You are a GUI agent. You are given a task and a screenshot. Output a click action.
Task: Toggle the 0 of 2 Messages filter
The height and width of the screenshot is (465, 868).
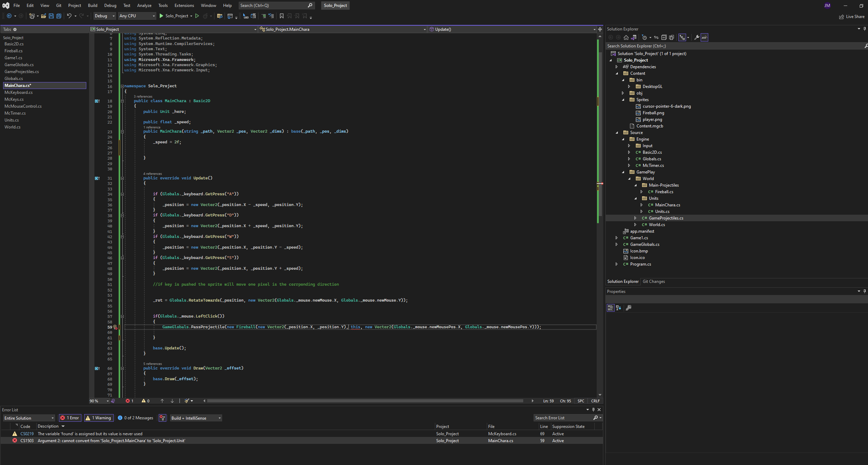pos(135,418)
